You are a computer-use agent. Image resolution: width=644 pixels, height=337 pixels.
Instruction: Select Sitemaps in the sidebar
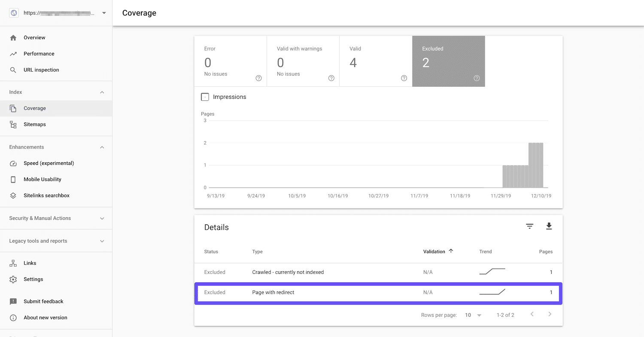[34, 124]
